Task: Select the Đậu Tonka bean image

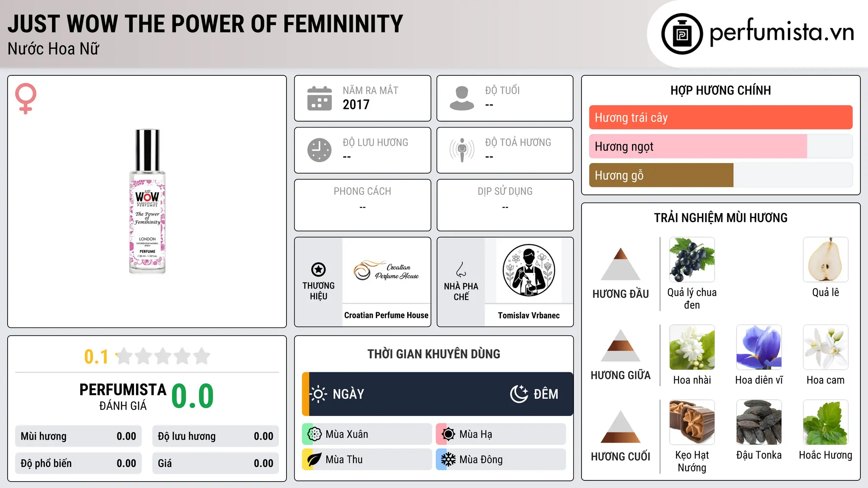Action: tap(759, 422)
